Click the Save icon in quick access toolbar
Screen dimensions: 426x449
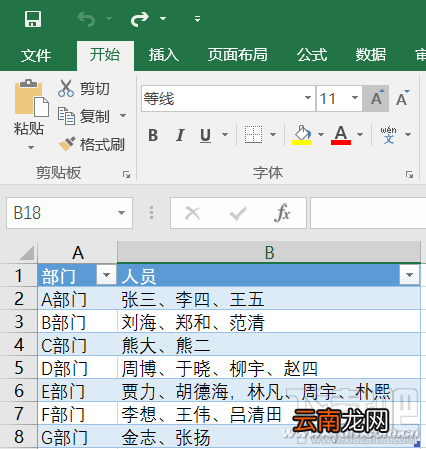pyautogui.click(x=33, y=19)
